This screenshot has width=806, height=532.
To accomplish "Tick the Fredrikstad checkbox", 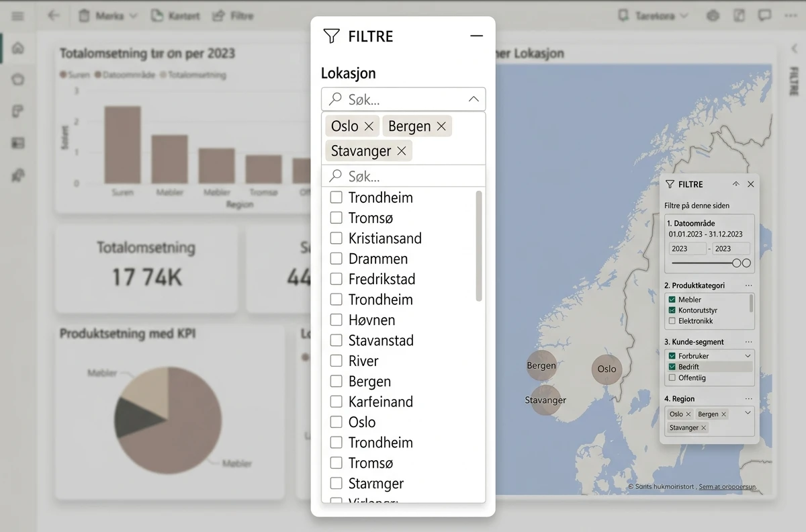I will tap(337, 279).
